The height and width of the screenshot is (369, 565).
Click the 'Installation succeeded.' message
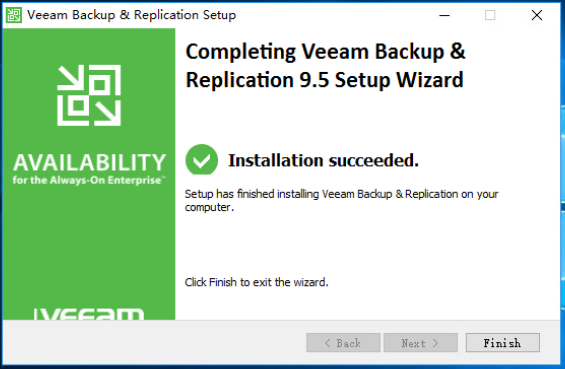point(324,160)
